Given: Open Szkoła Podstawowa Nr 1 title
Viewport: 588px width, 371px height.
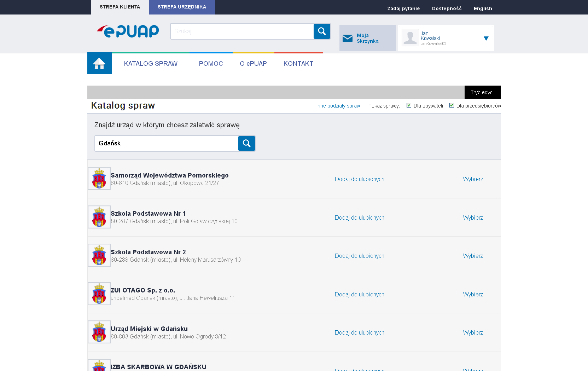Looking at the screenshot, I should coord(148,214).
